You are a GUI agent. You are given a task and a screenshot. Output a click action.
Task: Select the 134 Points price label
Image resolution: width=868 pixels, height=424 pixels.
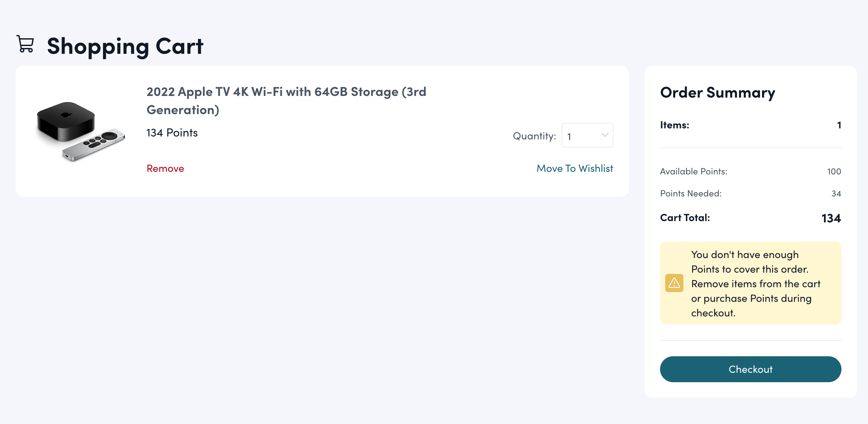point(172,133)
